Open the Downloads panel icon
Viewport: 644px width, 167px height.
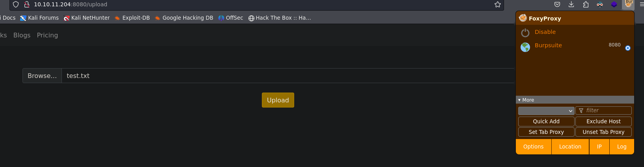(571, 4)
